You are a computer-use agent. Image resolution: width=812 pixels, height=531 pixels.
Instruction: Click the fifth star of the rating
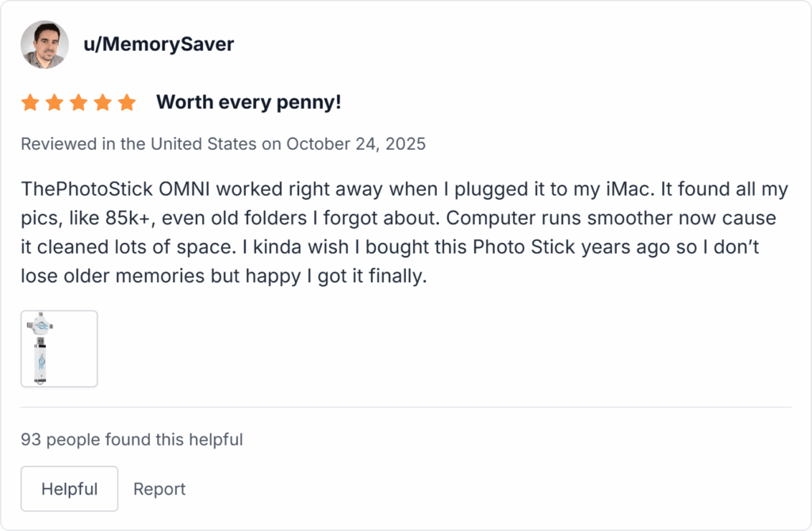126,101
